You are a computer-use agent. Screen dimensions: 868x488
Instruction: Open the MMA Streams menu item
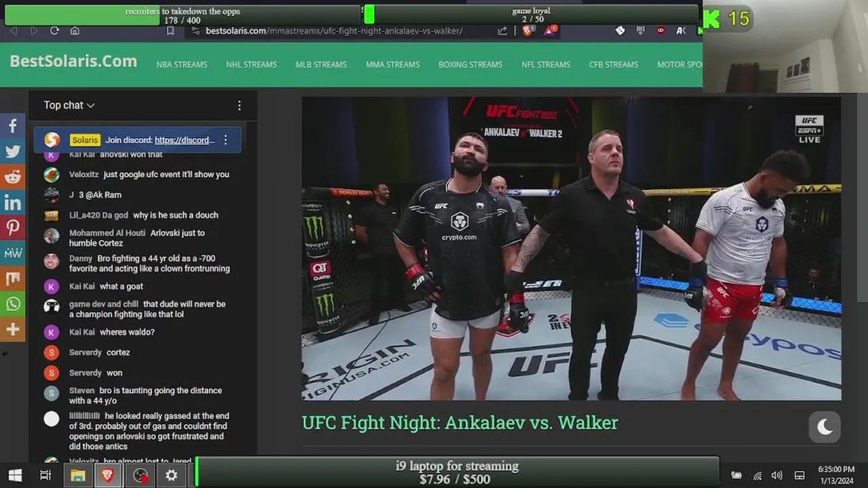tap(393, 64)
